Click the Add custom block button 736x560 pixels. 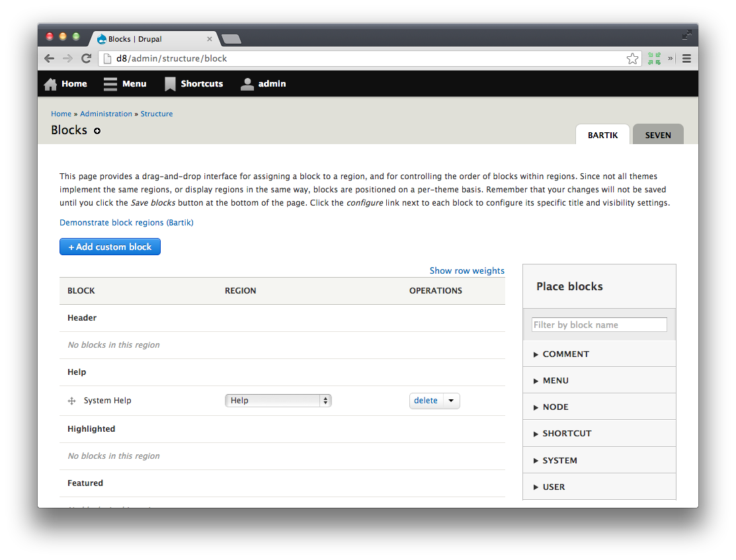[110, 247]
